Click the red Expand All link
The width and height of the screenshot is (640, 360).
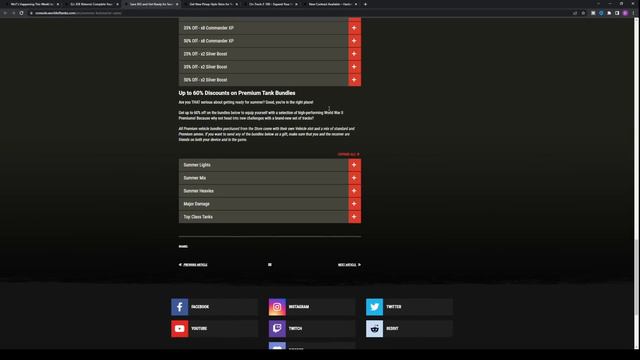(x=349, y=154)
